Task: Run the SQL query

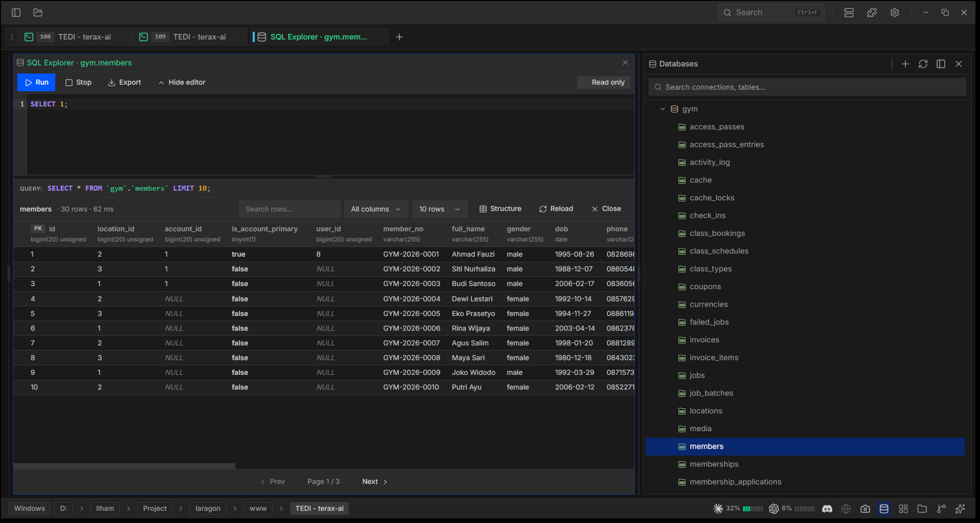Action: point(36,82)
